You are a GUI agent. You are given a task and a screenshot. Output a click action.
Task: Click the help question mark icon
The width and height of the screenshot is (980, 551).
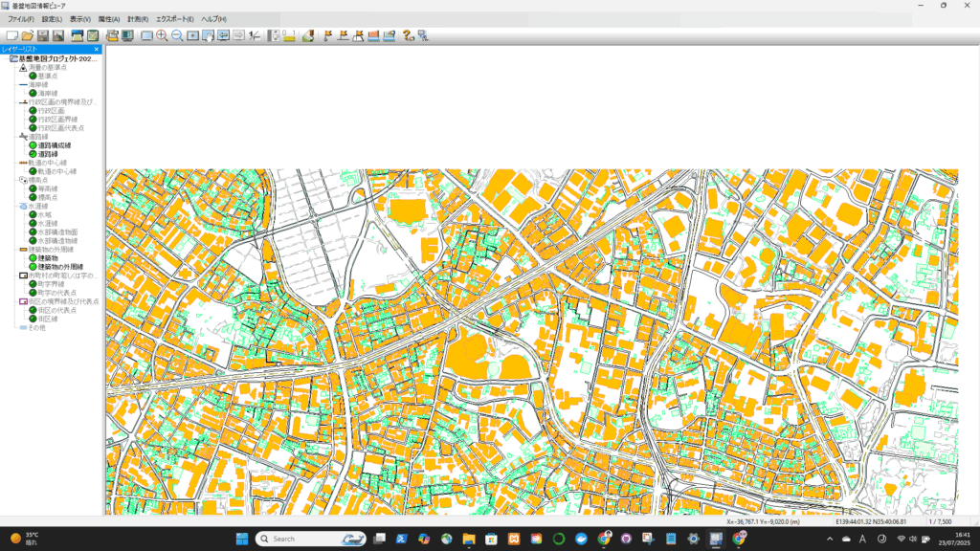pos(408,35)
